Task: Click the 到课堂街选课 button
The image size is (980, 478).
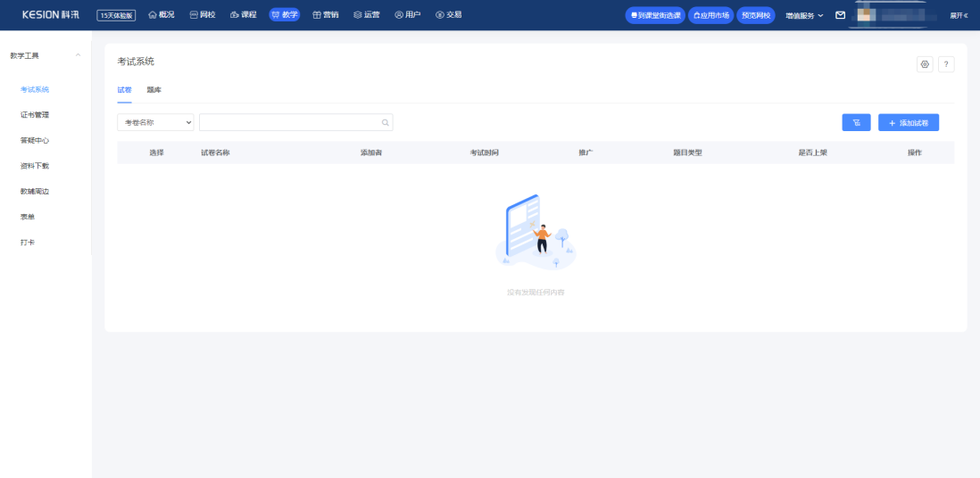Action: 655,15
